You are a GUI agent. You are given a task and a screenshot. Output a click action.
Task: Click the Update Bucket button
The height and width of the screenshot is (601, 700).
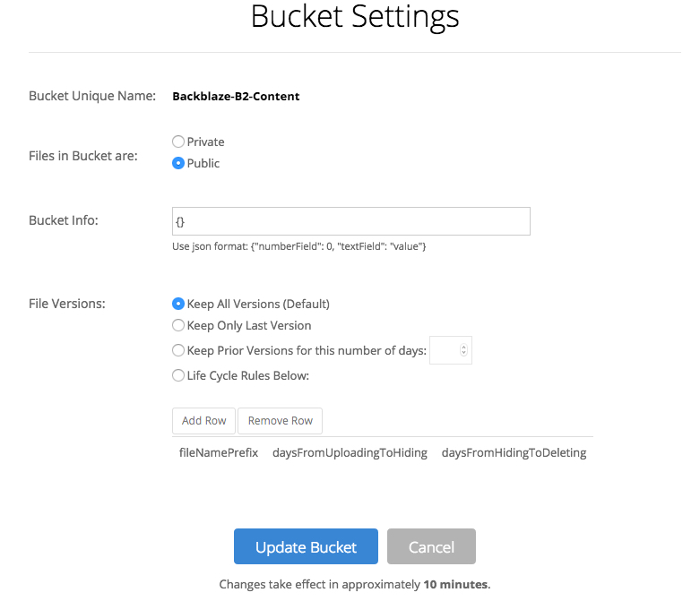coord(306,546)
